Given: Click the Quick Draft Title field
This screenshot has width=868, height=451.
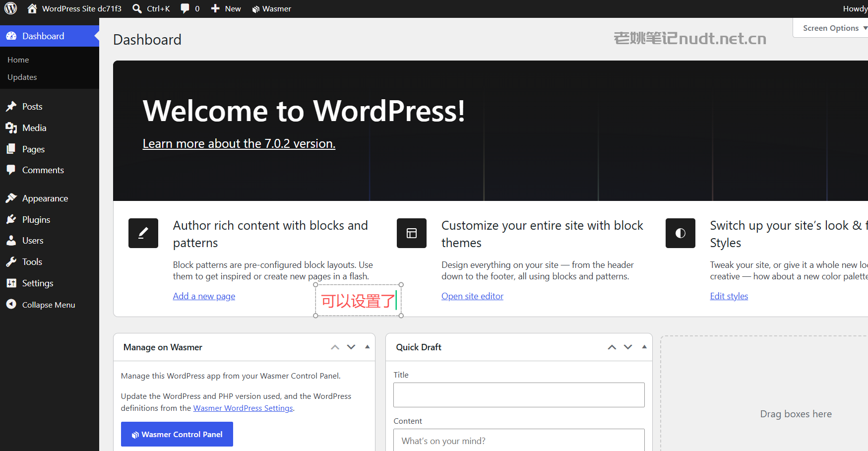Looking at the screenshot, I should [519, 395].
